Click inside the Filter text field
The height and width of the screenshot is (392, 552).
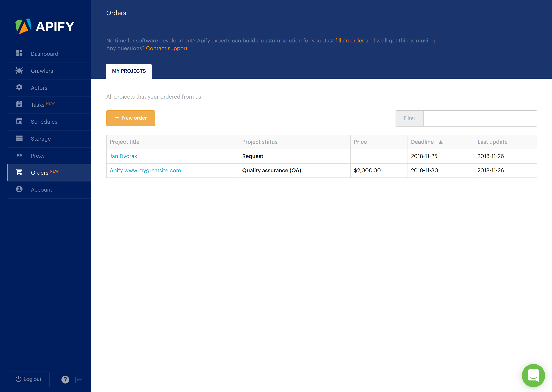click(x=480, y=118)
